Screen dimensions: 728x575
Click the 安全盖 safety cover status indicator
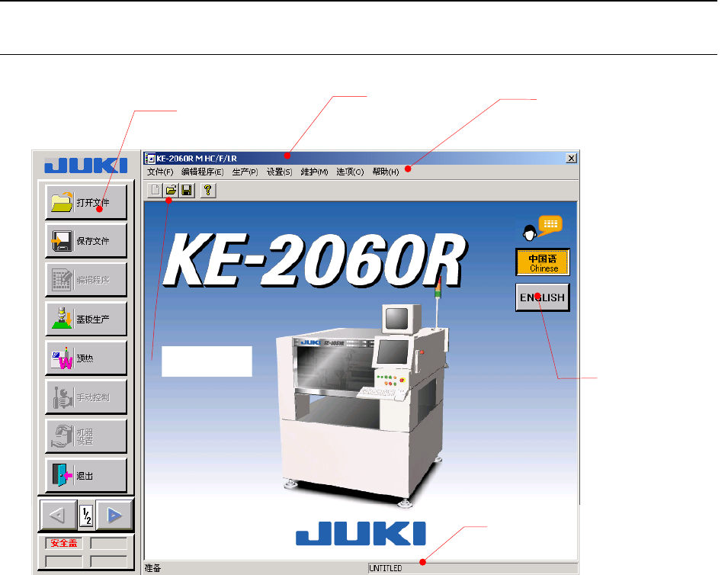tap(64, 543)
